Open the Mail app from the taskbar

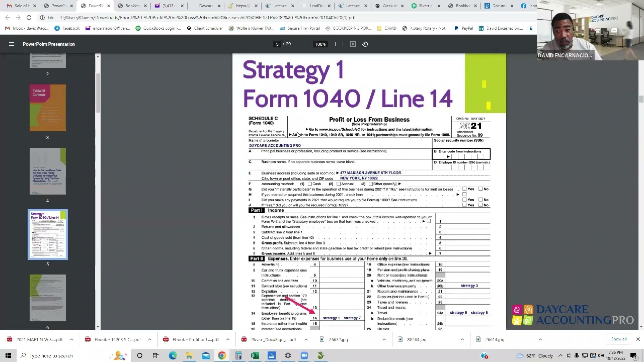pyautogui.click(x=206, y=355)
